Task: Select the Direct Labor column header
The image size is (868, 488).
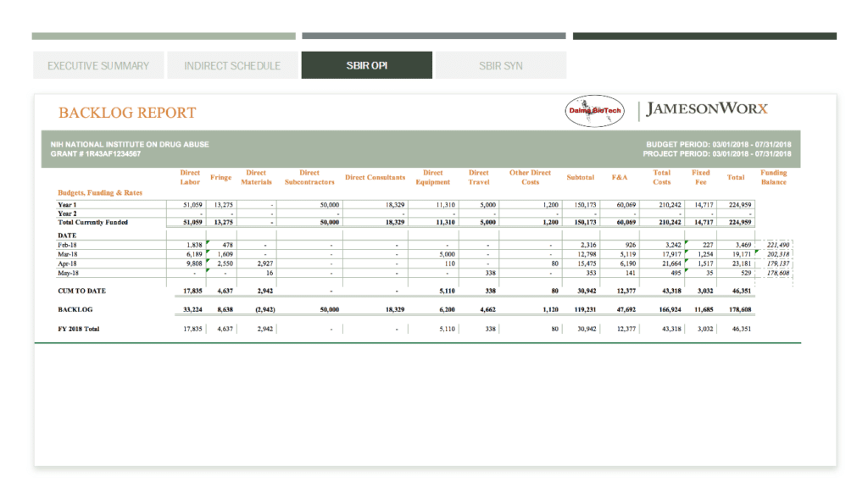Action: coord(190,177)
